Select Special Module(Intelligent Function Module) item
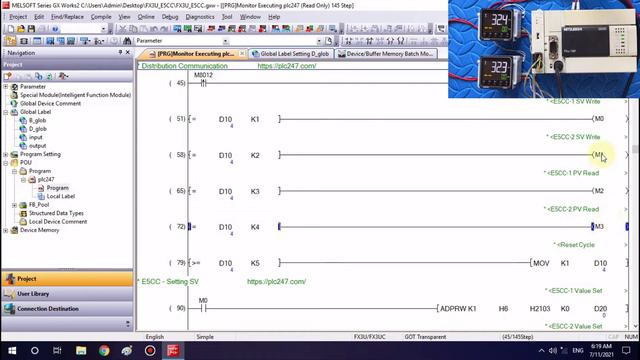 point(76,95)
